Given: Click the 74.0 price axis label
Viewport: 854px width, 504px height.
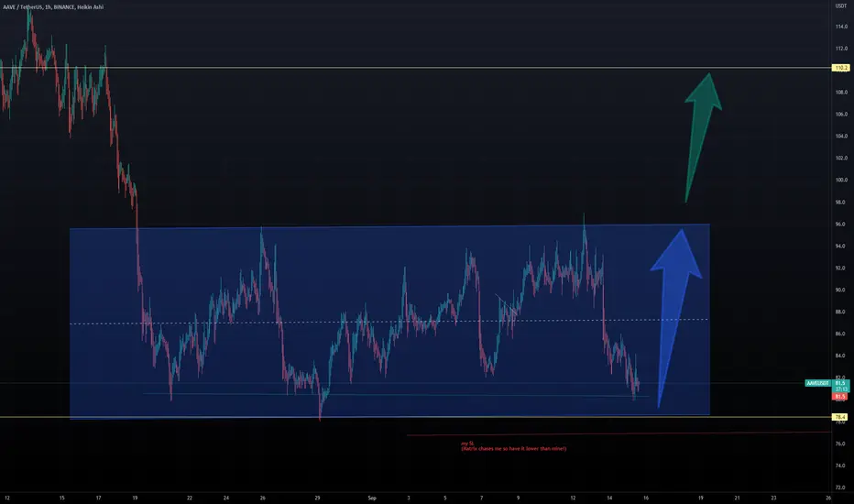Looking at the screenshot, I should pyautogui.click(x=840, y=466).
